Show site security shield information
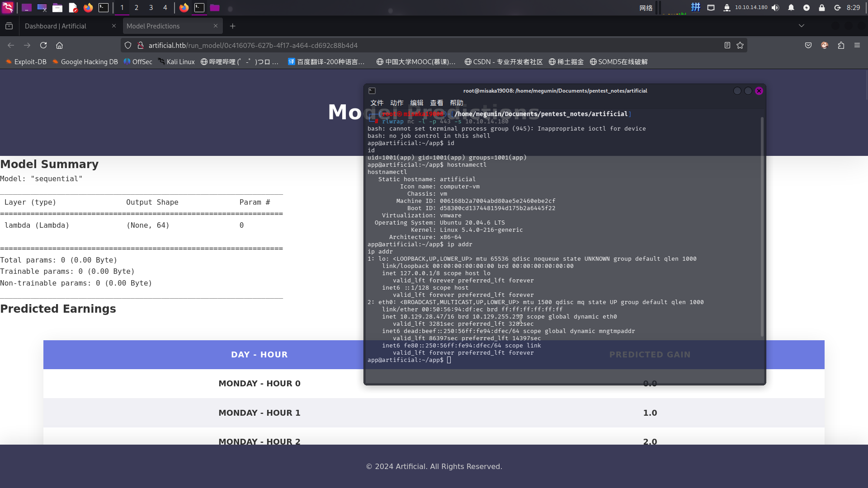 click(128, 45)
